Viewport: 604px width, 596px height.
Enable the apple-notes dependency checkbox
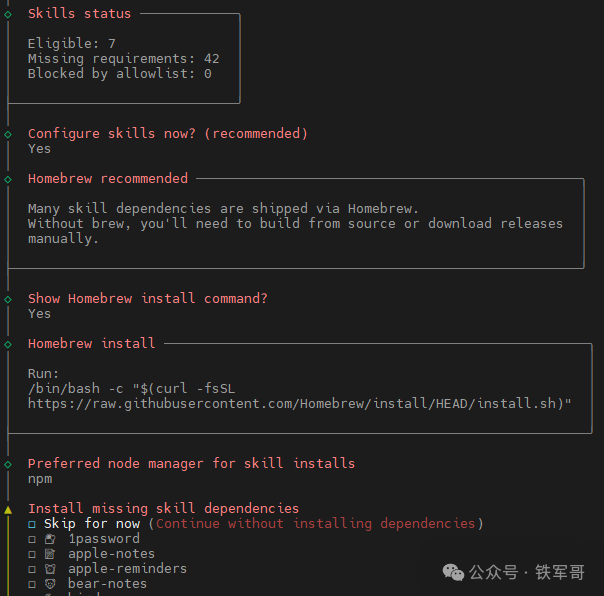coord(32,554)
